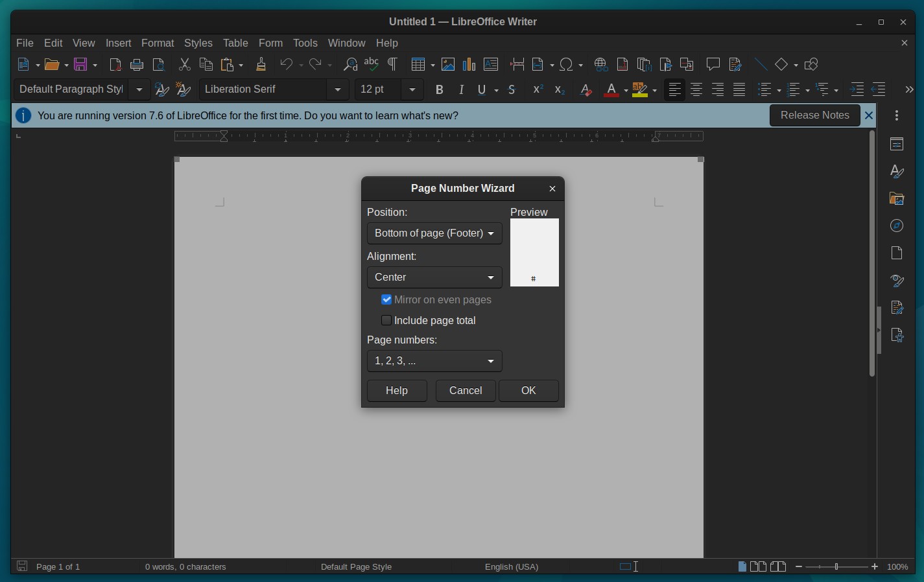The width and height of the screenshot is (924, 582).
Task: Close Page Number Wizard dialog
Action: click(x=552, y=189)
